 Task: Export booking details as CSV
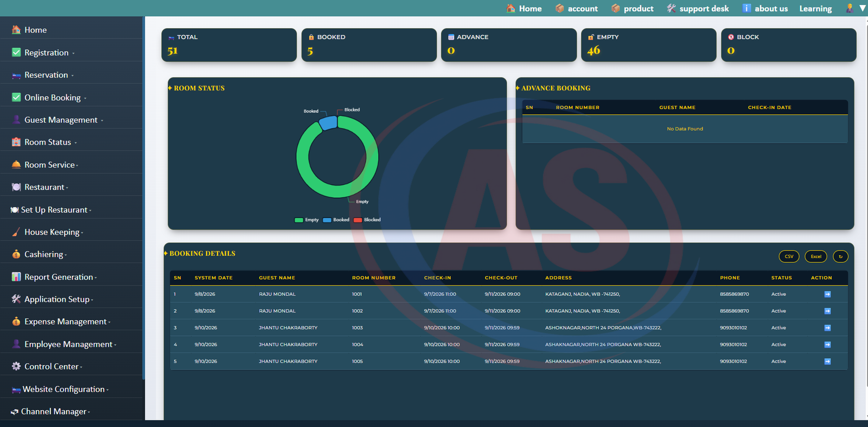click(x=789, y=256)
